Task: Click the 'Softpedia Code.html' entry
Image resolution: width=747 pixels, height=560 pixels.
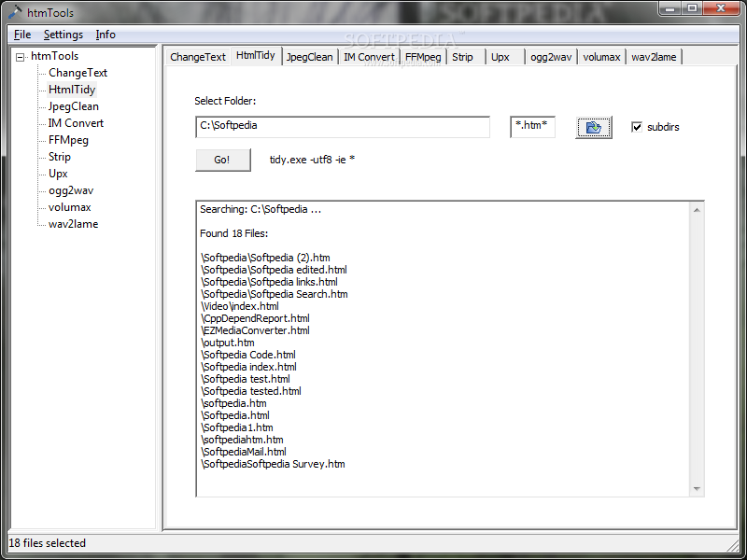Action: tap(248, 355)
